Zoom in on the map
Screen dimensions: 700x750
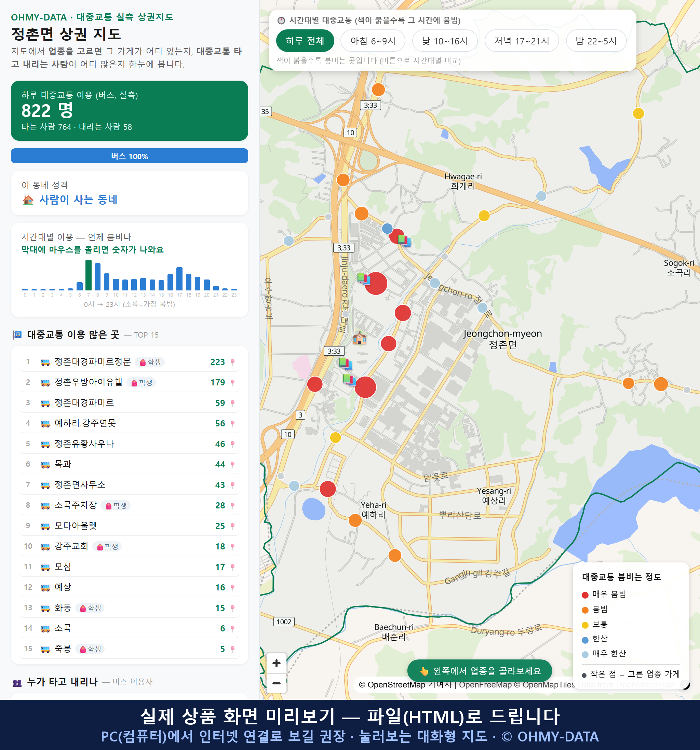(276, 663)
